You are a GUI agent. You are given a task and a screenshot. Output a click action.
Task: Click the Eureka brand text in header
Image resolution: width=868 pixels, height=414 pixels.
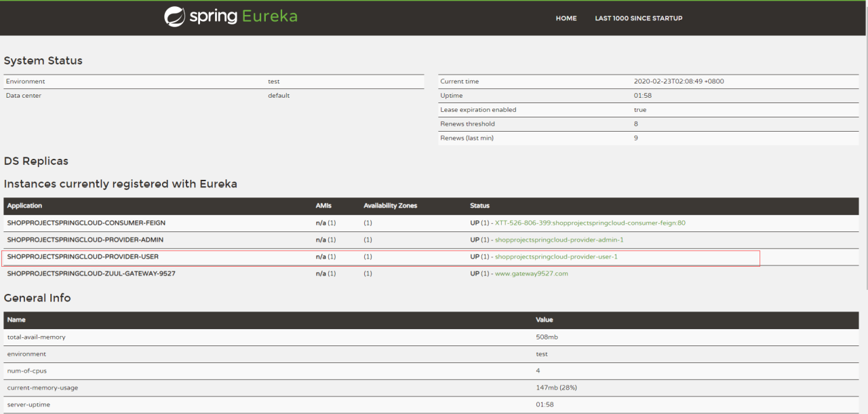(271, 16)
